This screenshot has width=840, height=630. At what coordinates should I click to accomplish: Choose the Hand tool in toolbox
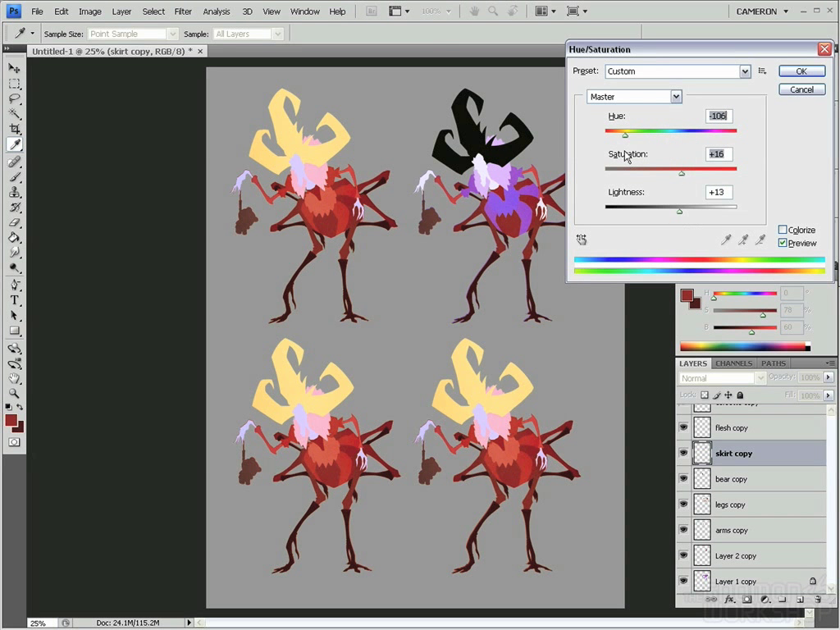click(x=15, y=378)
